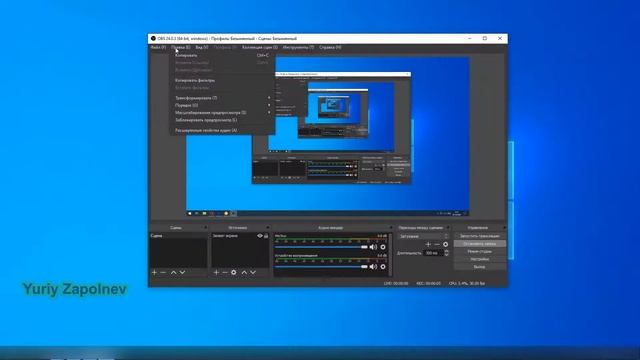Viewport: 640px width, 360px height.
Task: Open the Справка menu
Action: click(x=330, y=47)
